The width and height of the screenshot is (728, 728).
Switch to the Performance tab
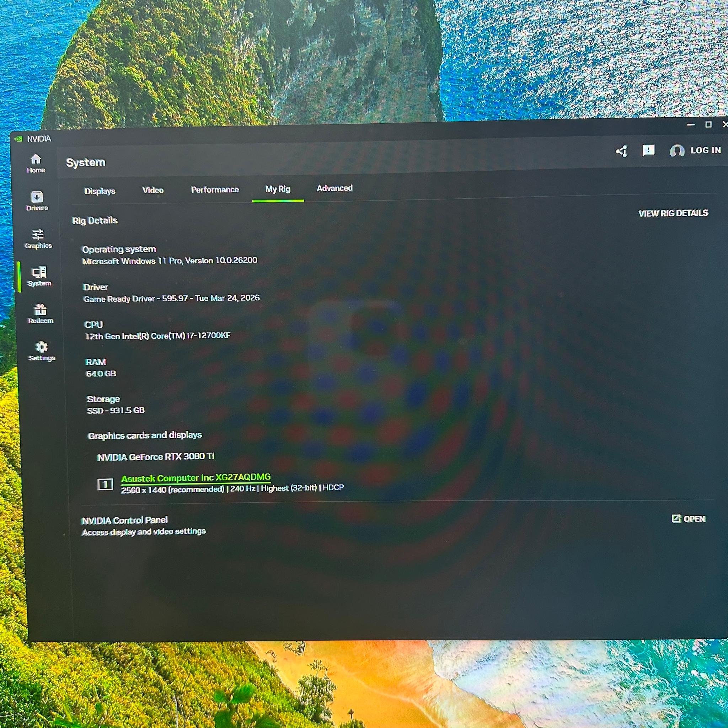coord(215,189)
